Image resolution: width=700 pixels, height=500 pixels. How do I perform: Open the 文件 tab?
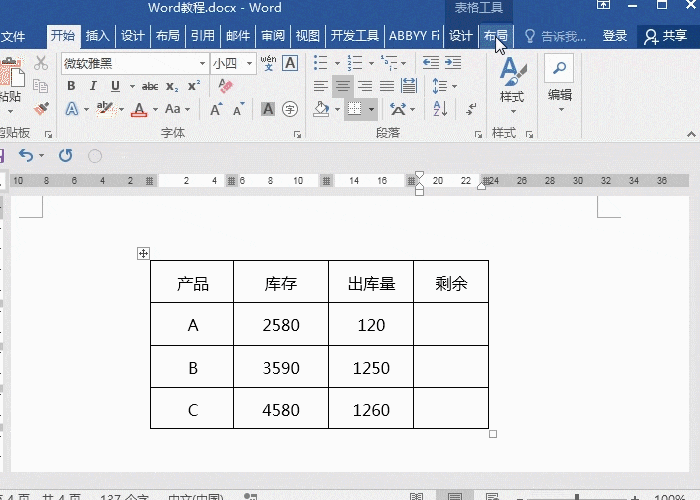tap(13, 36)
